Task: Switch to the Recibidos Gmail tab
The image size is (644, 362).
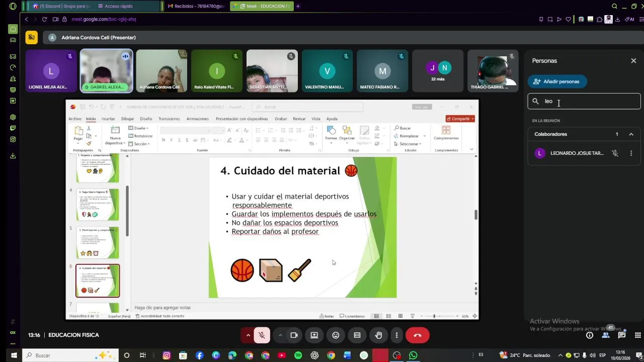Action: 195,6
